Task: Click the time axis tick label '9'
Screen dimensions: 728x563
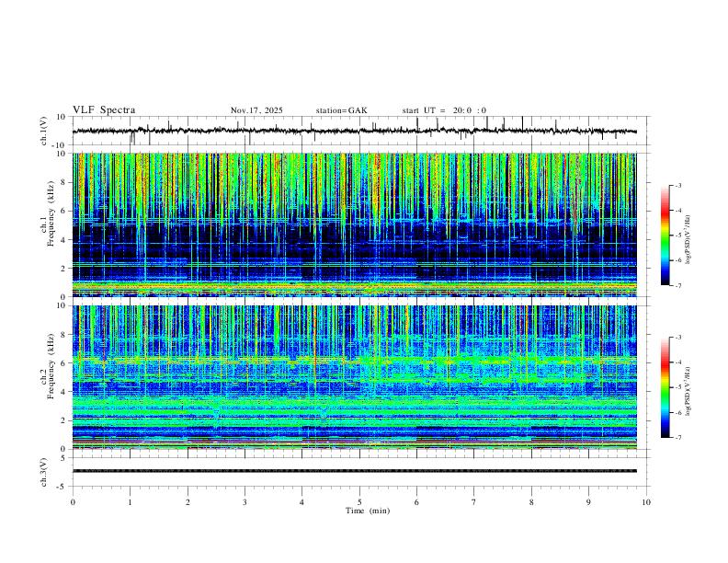Action: point(588,502)
